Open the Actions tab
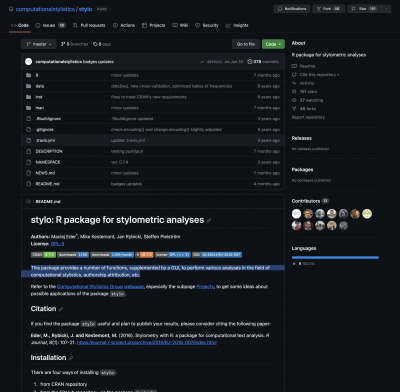400x392 pixels. (x=124, y=25)
